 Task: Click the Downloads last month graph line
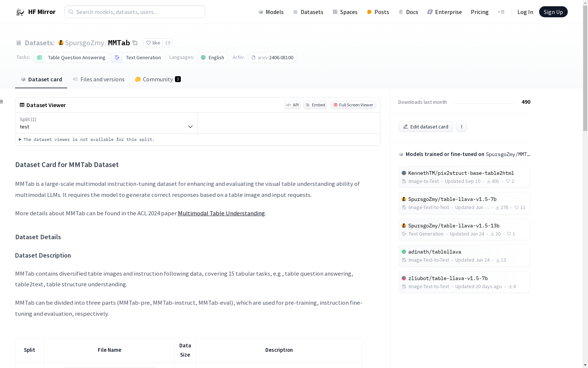pyautogui.click(x=484, y=103)
